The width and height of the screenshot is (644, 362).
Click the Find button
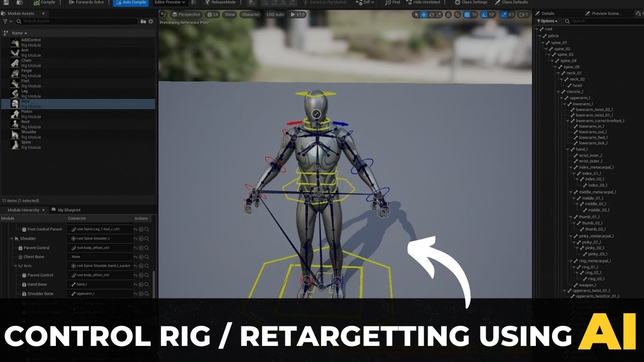pyautogui.click(x=393, y=3)
